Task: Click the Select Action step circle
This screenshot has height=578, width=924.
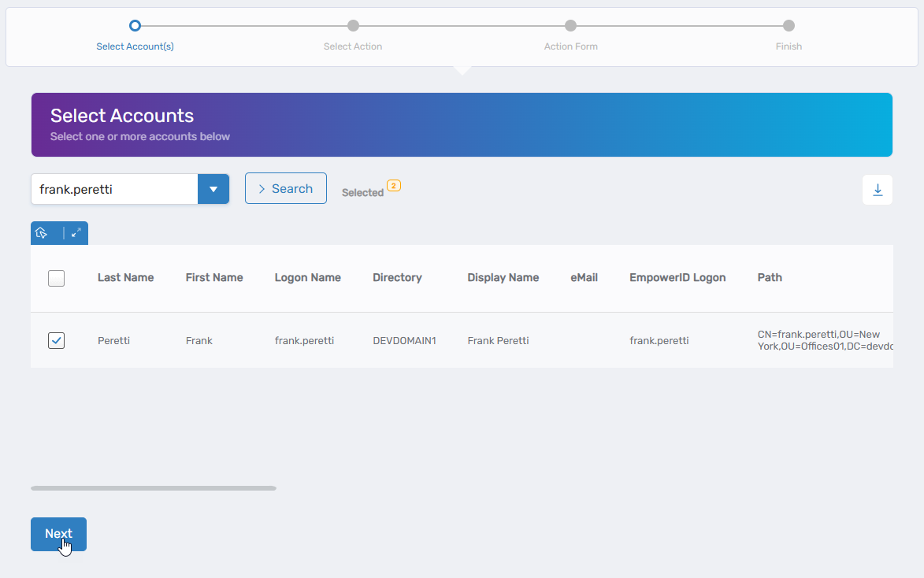Action: click(x=353, y=26)
